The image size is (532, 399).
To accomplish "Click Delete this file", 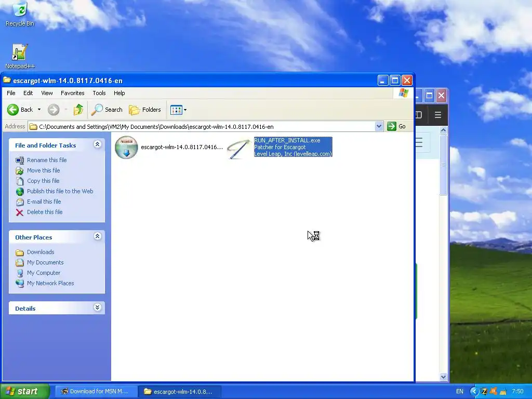I will [x=45, y=212].
